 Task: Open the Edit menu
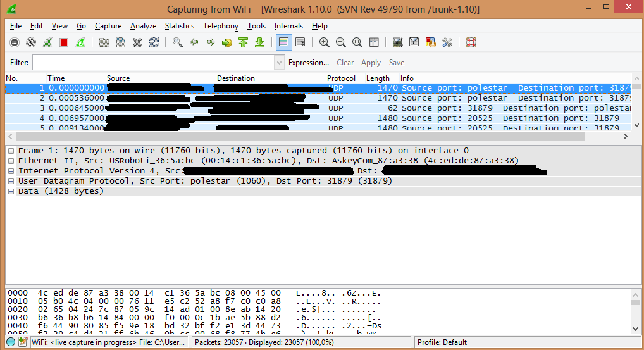37,26
